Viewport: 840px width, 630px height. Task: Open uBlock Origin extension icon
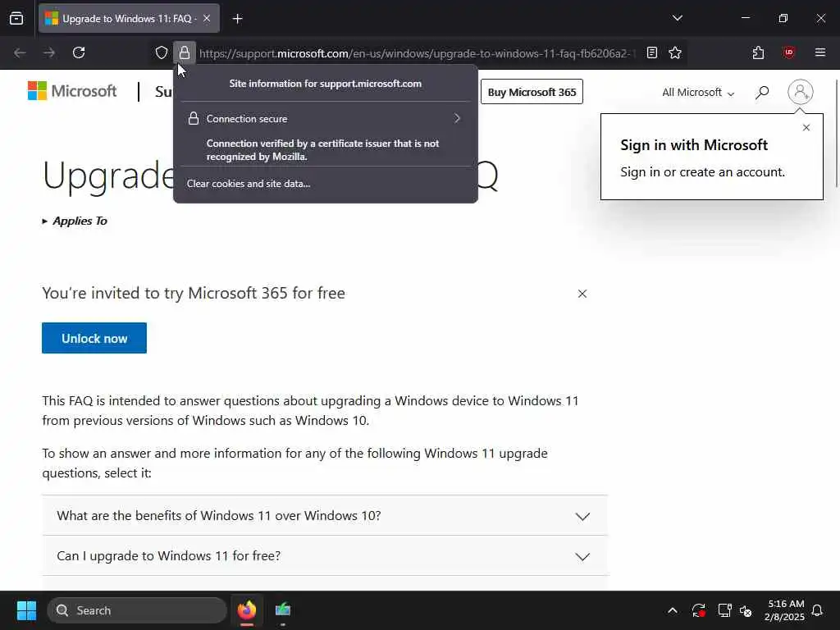click(x=788, y=52)
